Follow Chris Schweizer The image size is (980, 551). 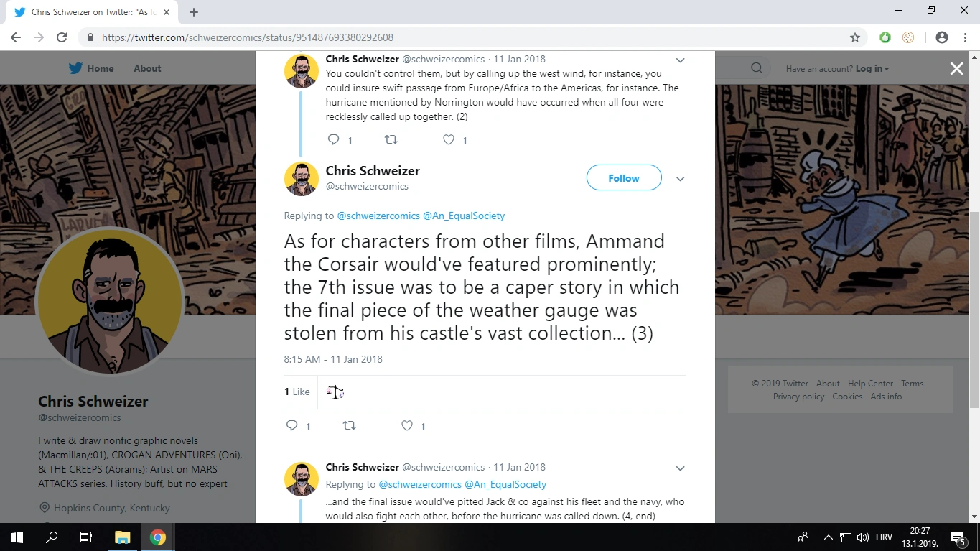coord(623,178)
